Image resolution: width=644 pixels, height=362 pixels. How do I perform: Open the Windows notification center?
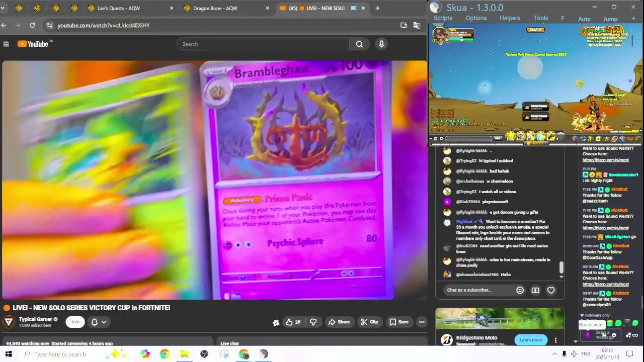pyautogui.click(x=629, y=354)
